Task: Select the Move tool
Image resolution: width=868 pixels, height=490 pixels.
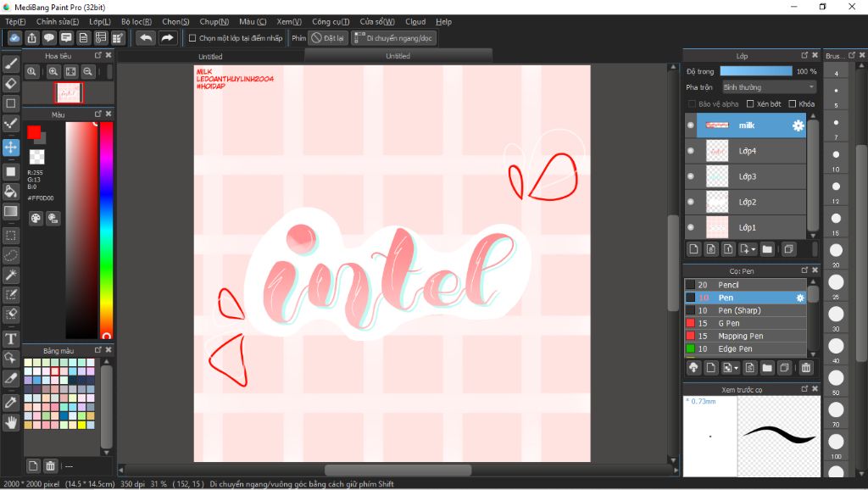Action: (x=10, y=148)
